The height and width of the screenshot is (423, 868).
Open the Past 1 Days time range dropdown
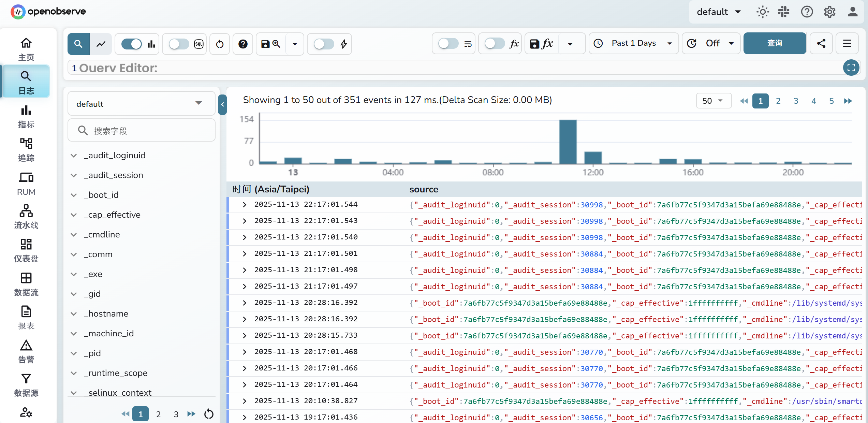coord(634,43)
